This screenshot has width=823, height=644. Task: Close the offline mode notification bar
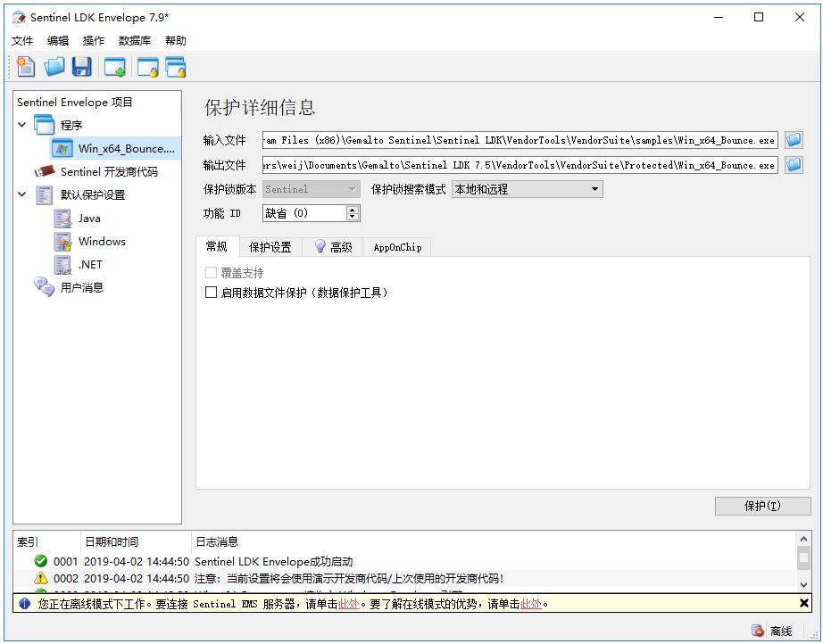(804, 603)
